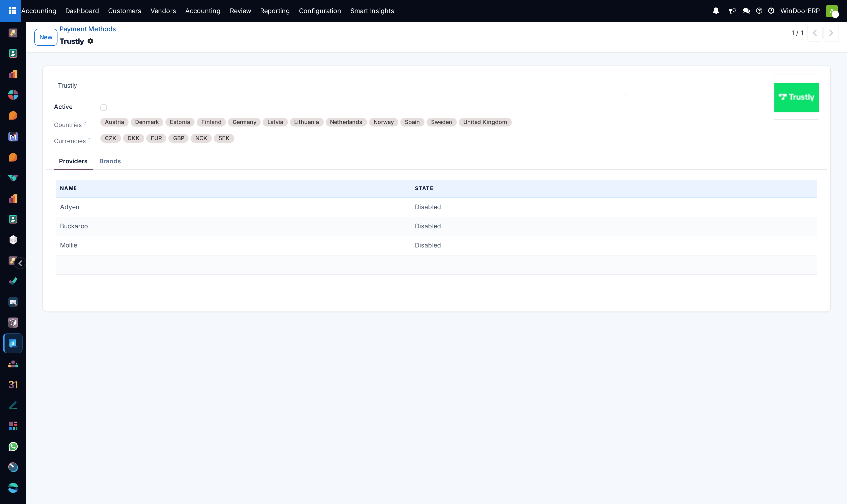Screen dimensions: 847x504
Task: Click the 1 / 1 record pager counter
Action: [x=797, y=33]
